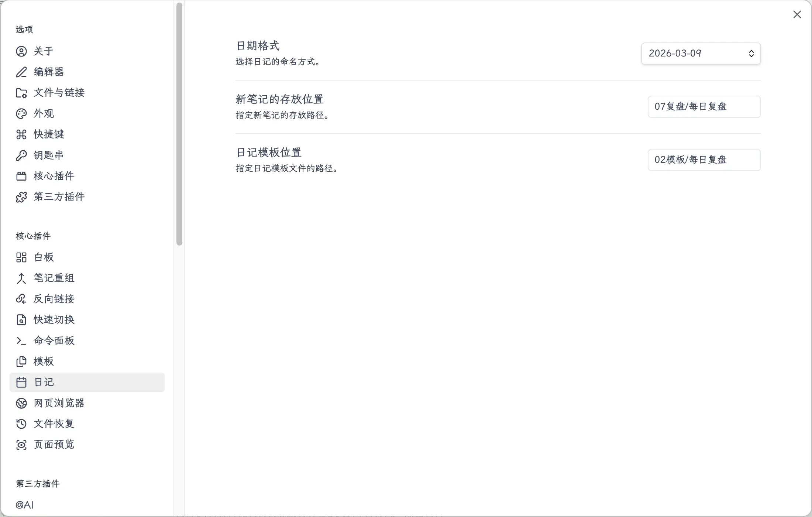Screen dimensions: 812x517
Task: Click the up-down arrows on the date format selector
Action: 751,54
